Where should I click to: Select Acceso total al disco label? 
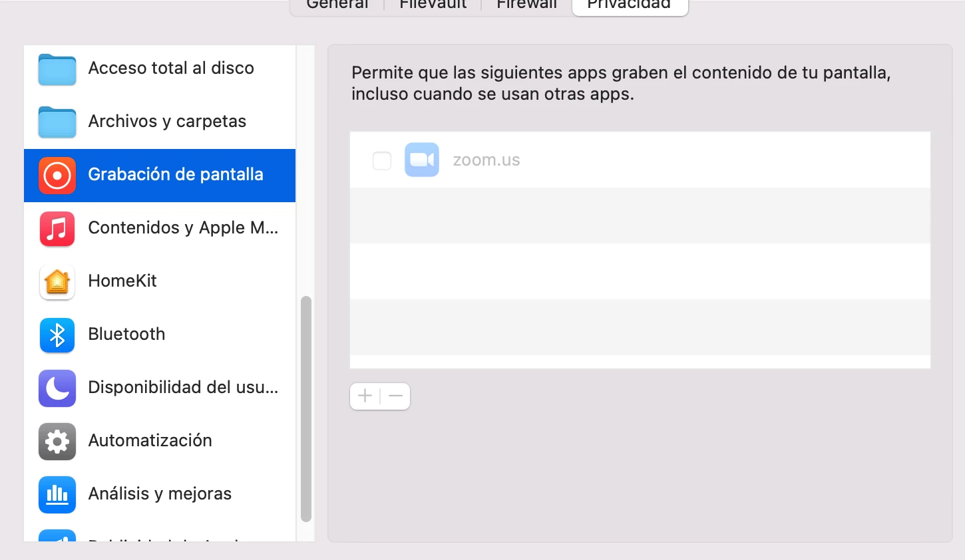(x=171, y=68)
